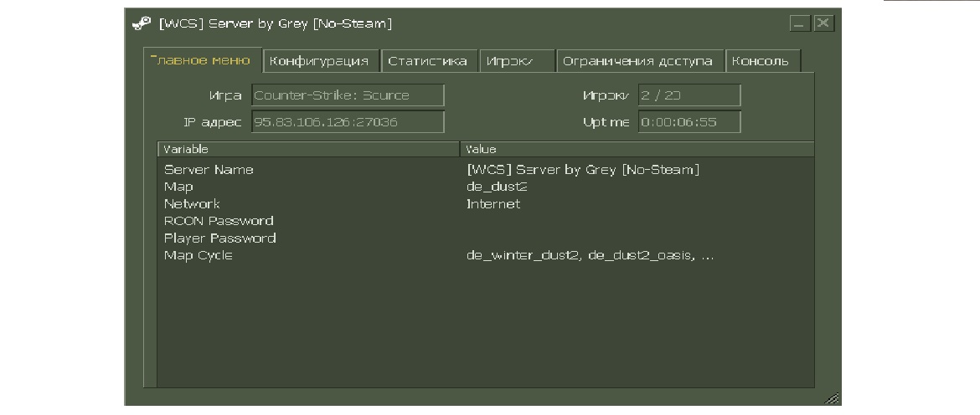
Task: Minimize the server window
Action: coord(800,23)
